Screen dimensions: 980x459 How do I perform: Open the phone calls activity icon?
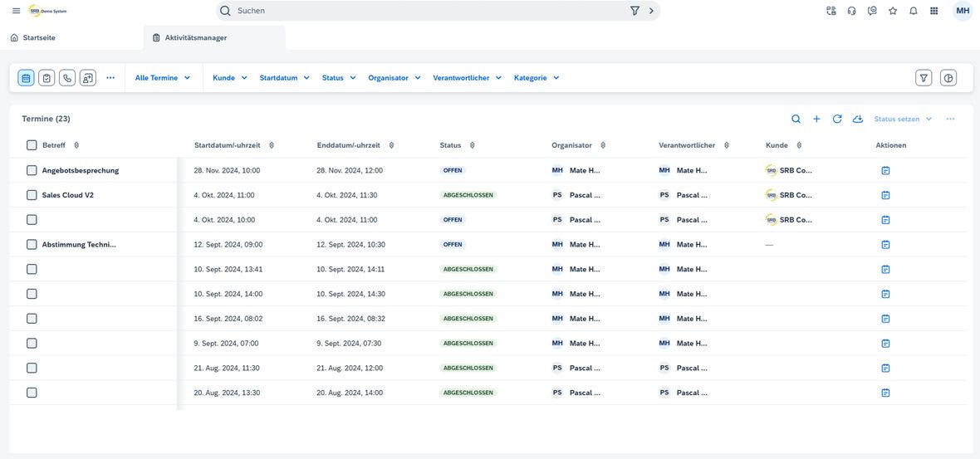67,78
